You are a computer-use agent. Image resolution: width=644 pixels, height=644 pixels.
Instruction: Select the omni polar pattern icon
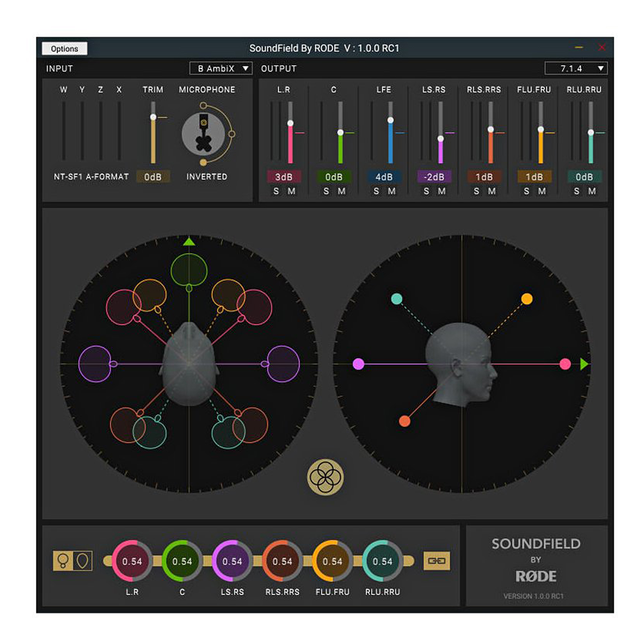63,560
